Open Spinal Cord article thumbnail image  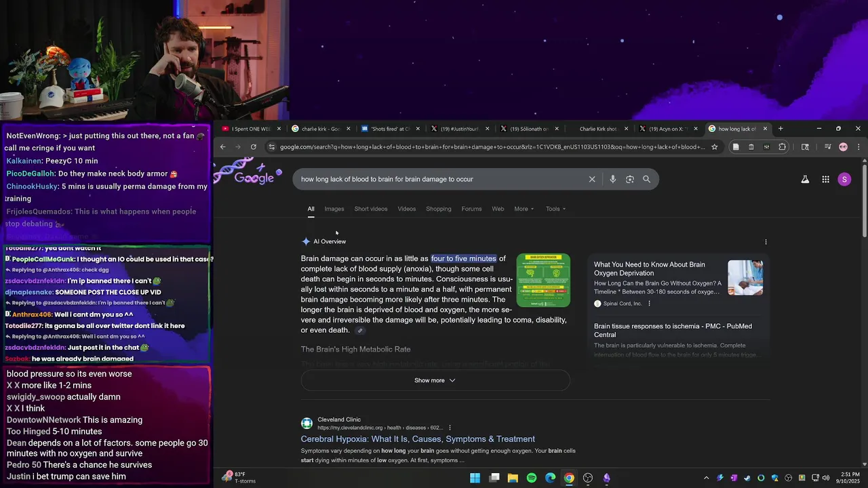(x=745, y=278)
